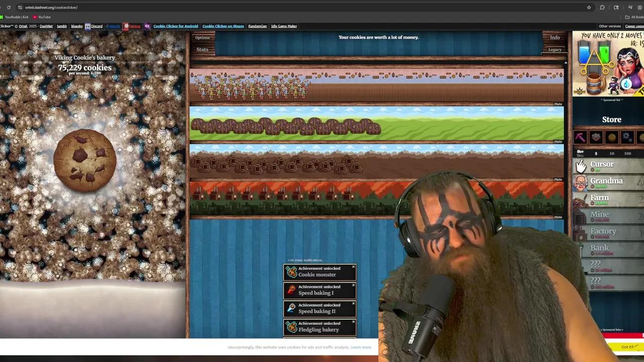
Task: Click the Speed baking II achievement icon
Action: (291, 308)
